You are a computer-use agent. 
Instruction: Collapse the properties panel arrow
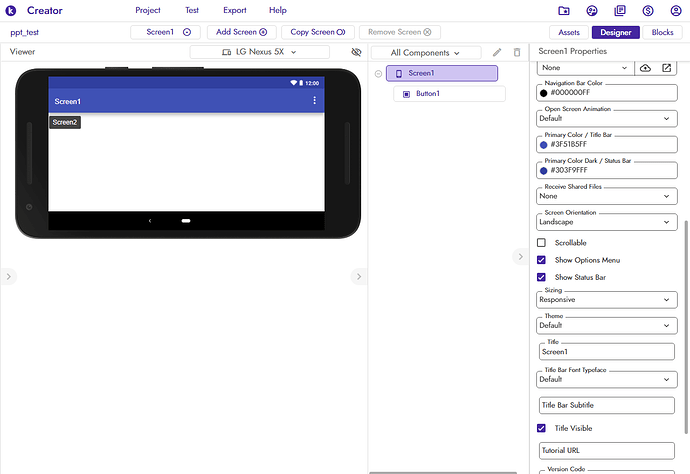[521, 257]
